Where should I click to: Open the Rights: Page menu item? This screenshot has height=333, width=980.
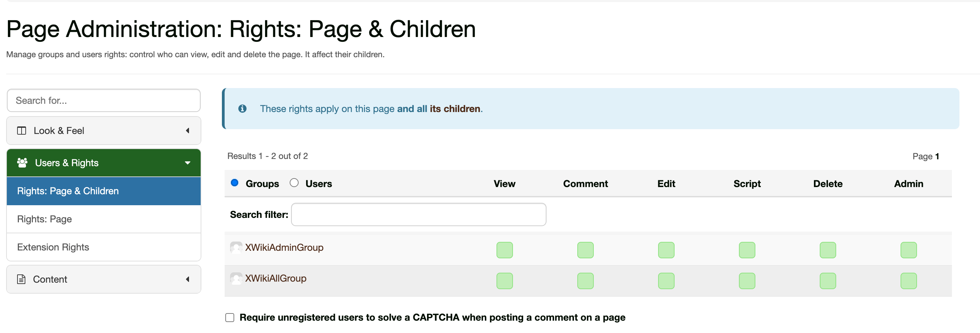coord(45,219)
